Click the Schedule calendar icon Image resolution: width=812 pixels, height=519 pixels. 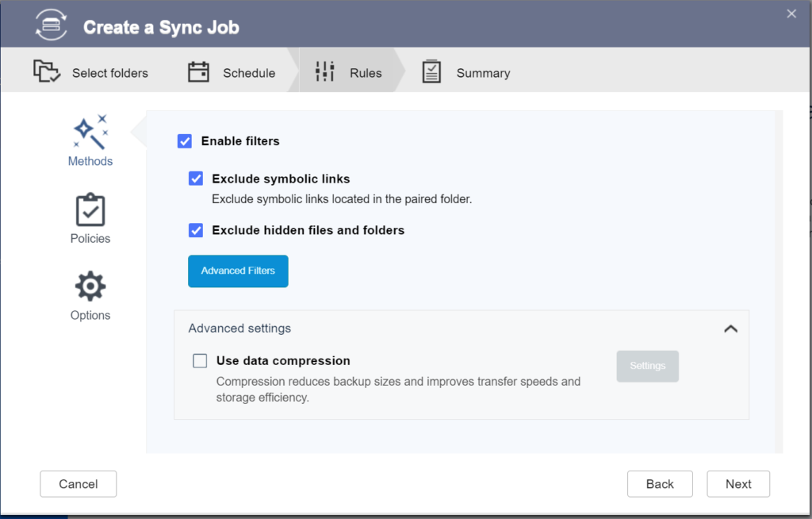[198, 72]
